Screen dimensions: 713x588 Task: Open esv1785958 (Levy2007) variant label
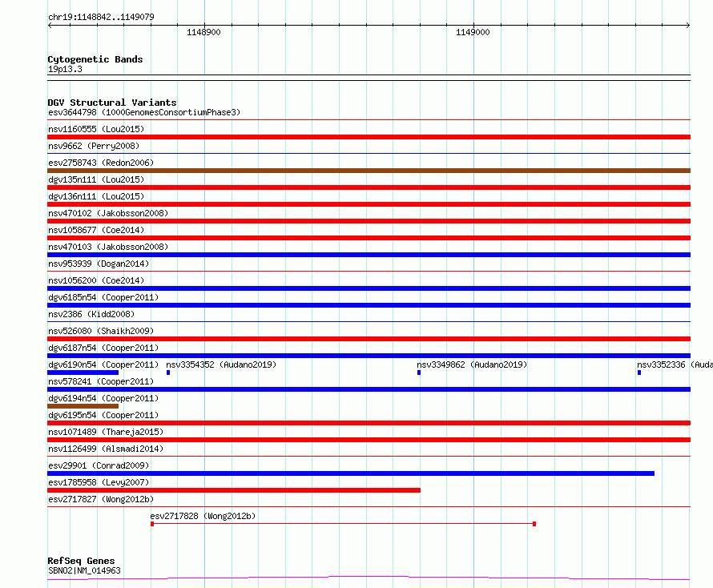(99, 482)
